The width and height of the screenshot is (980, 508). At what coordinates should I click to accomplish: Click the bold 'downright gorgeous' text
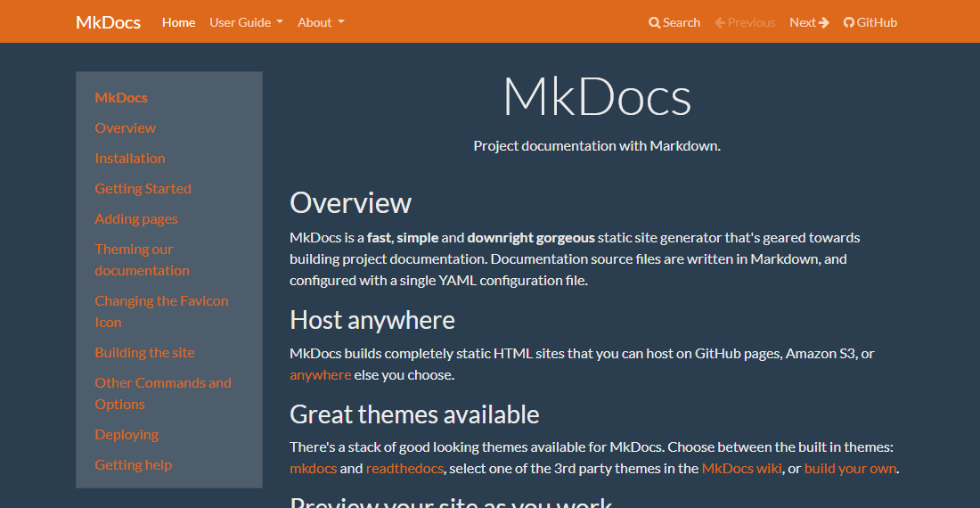point(531,238)
